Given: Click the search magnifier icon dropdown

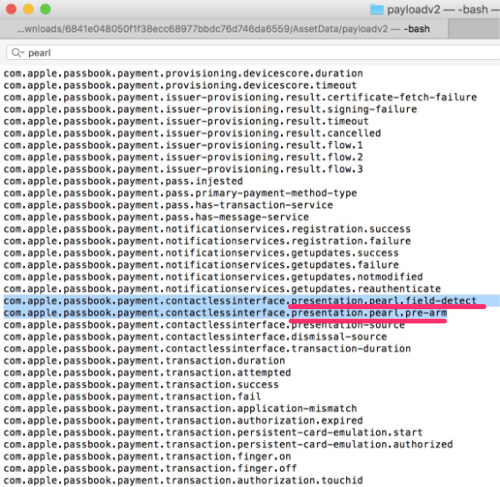Looking at the screenshot, I should 17,53.
